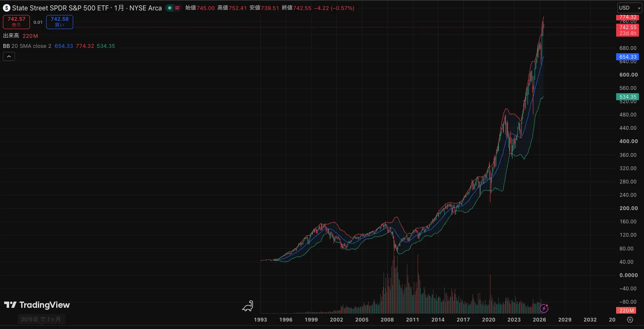The height and width of the screenshot is (329, 644).
Task: Collapse the indicator legend chevron
Action: coord(9,57)
